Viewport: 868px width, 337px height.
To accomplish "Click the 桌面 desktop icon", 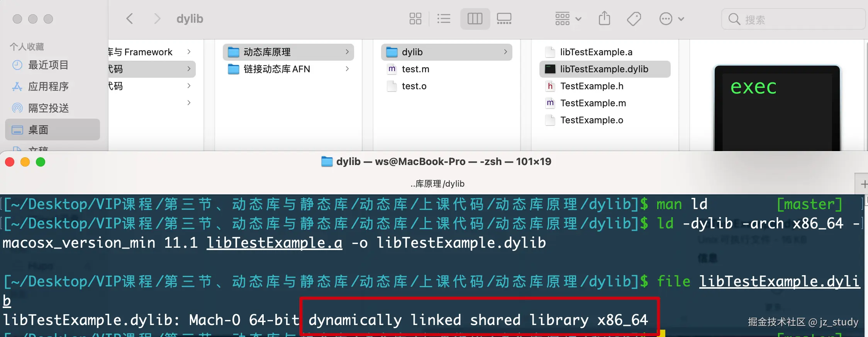I will 17,130.
